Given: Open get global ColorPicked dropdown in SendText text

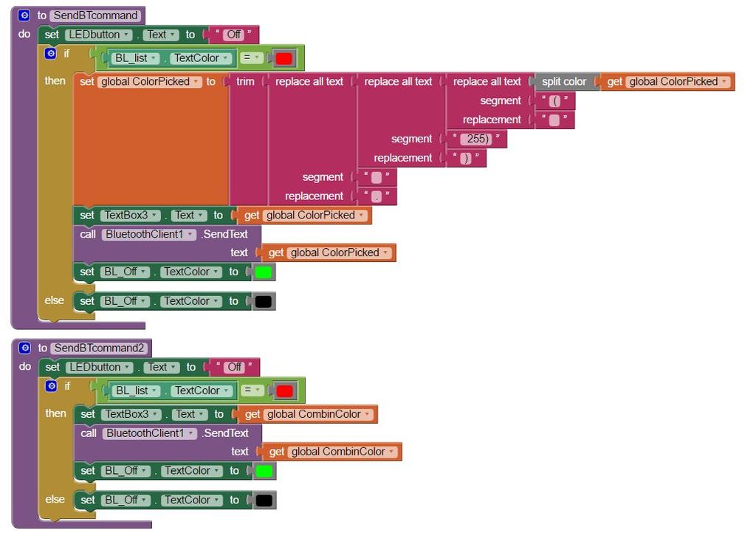Looking at the screenshot, I should point(340,253).
